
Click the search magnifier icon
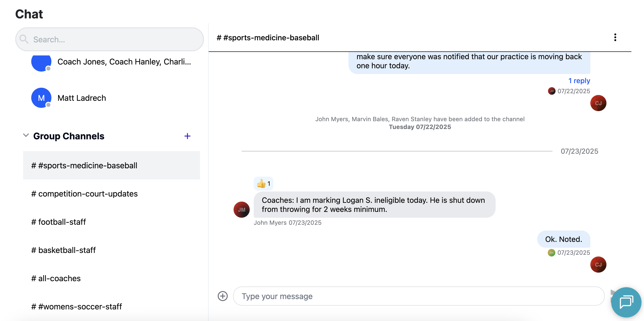tap(24, 39)
